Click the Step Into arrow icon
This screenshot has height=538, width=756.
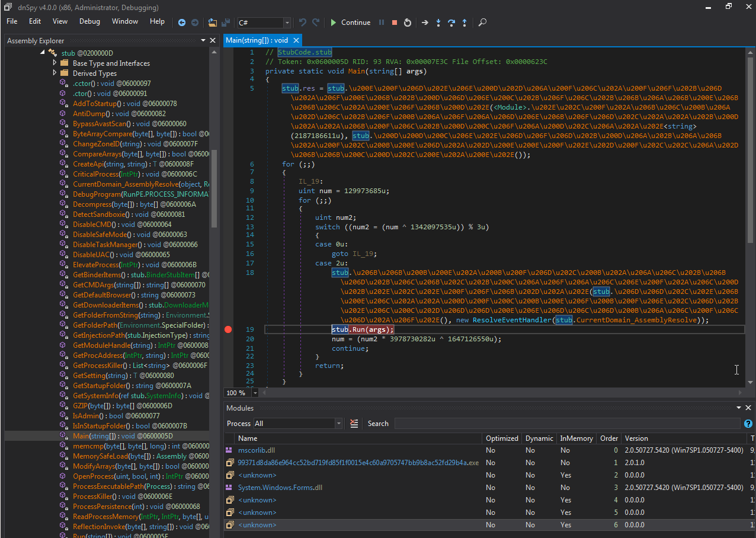click(438, 23)
